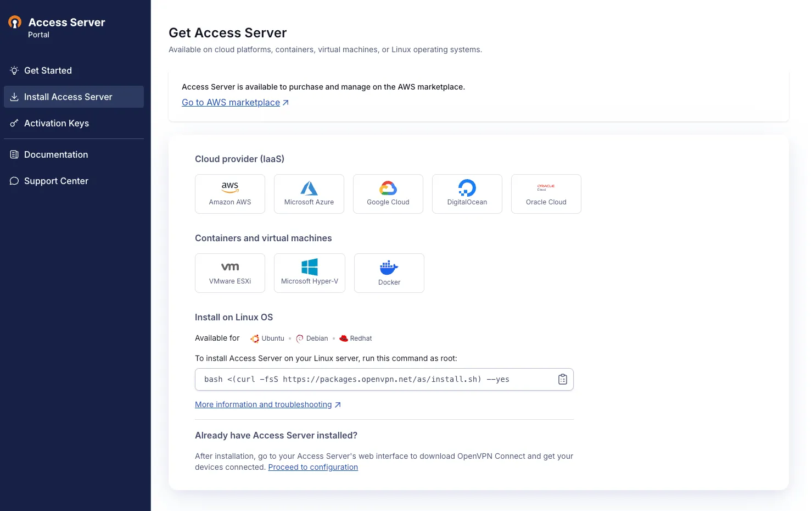Image resolution: width=812 pixels, height=511 pixels.
Task: Click the chat bubble icon beside Support Center
Action: (x=14, y=181)
